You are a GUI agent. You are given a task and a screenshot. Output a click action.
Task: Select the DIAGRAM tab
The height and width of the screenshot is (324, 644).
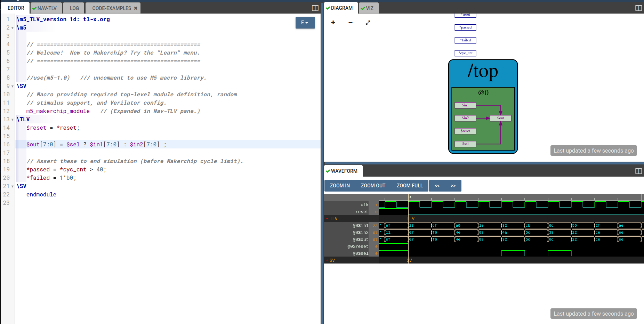[341, 8]
